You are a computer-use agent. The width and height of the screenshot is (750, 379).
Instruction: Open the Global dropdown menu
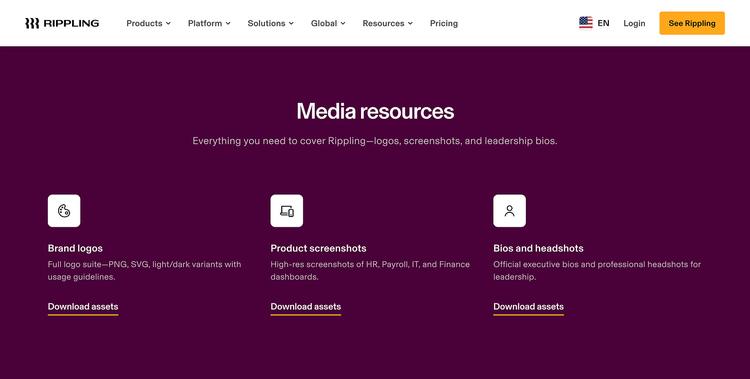328,23
